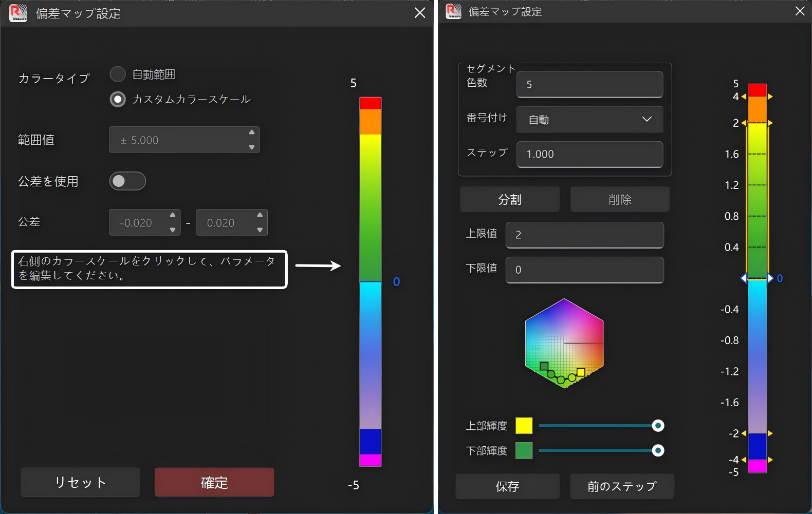Click the 下部輝度 slider handle
The image size is (812, 514).
(658, 450)
